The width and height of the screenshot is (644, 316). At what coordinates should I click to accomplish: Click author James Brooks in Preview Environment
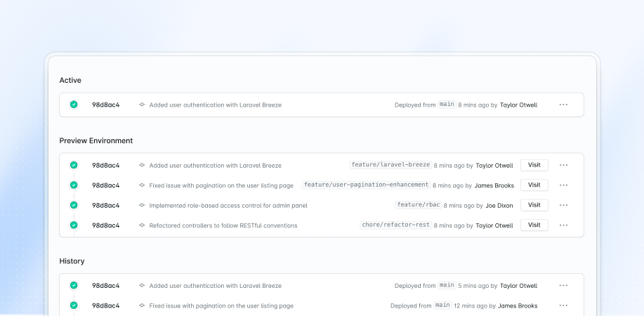(494, 185)
